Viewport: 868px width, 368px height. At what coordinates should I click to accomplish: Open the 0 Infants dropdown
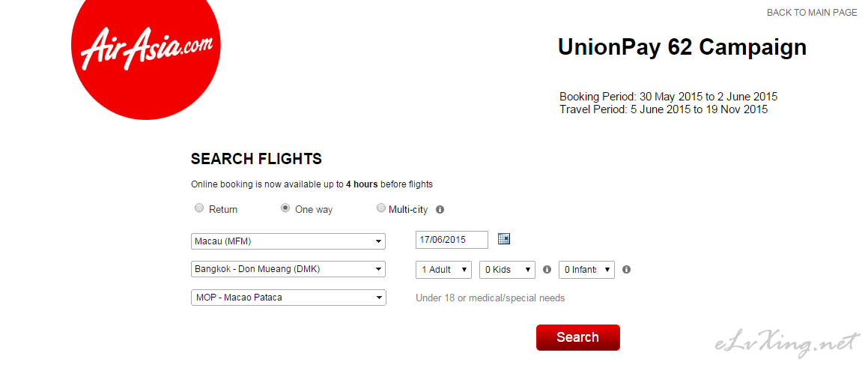[x=587, y=270]
